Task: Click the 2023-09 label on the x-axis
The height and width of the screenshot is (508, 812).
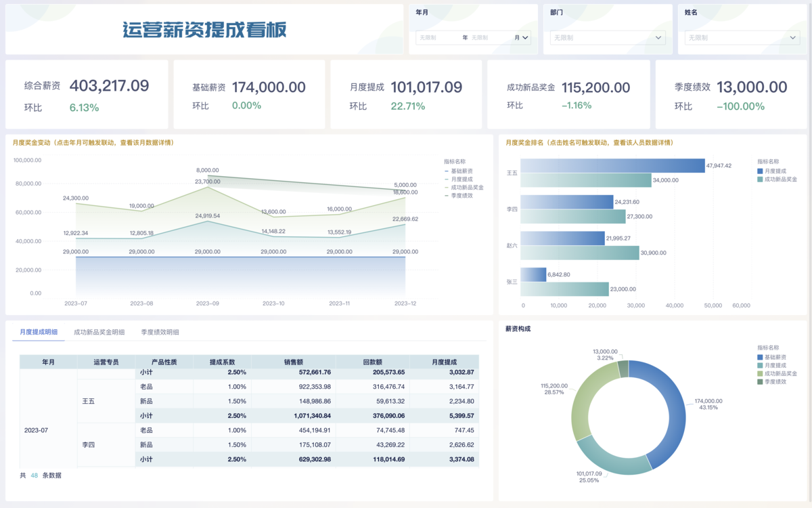Action: pyautogui.click(x=207, y=303)
